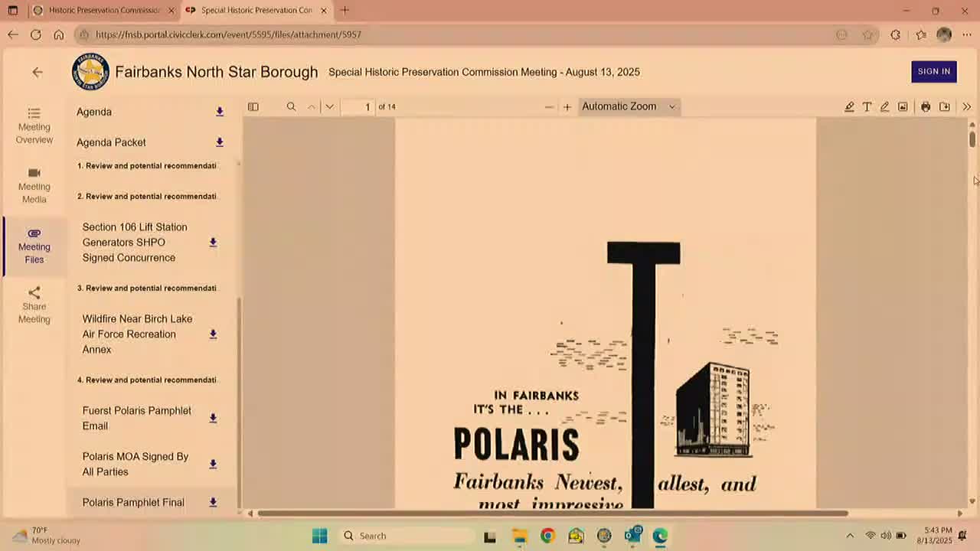Download the Agenda file
This screenshot has width=980, height=551.
[x=220, y=112]
